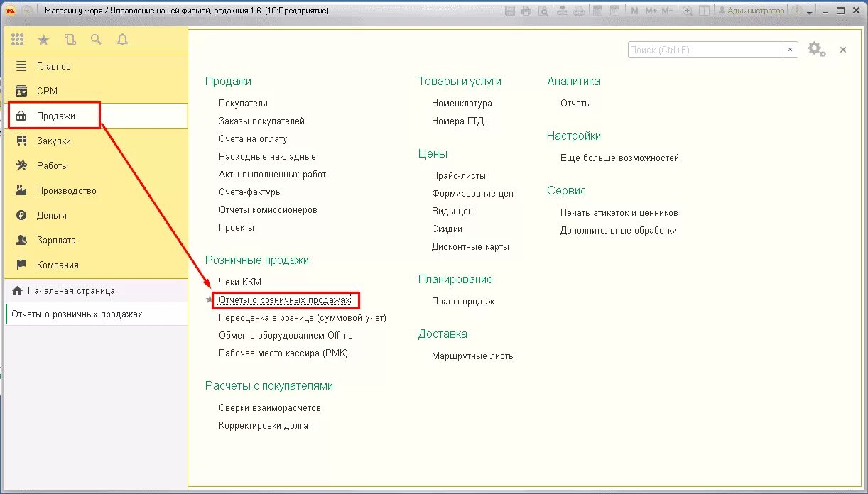Open Счета на оплату link
Image resolution: width=868 pixels, height=494 pixels.
pos(253,138)
